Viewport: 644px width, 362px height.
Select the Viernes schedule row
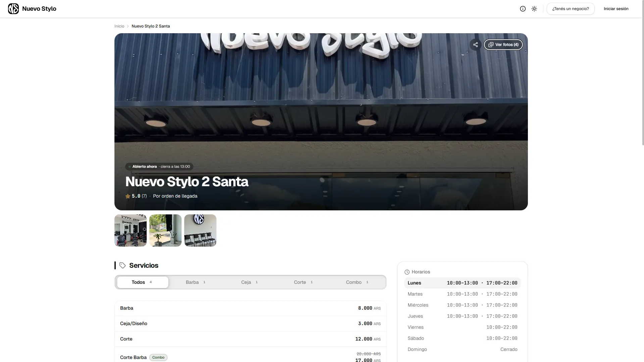[x=462, y=327]
